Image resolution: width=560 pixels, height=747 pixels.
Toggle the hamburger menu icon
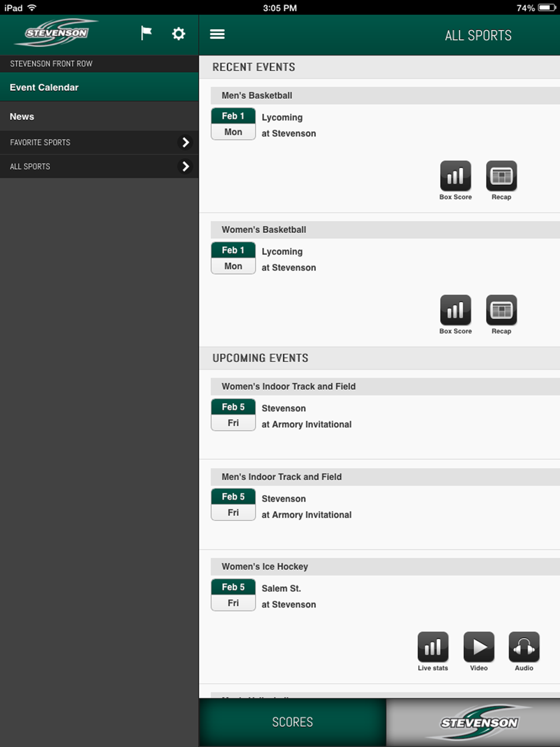coord(217,34)
